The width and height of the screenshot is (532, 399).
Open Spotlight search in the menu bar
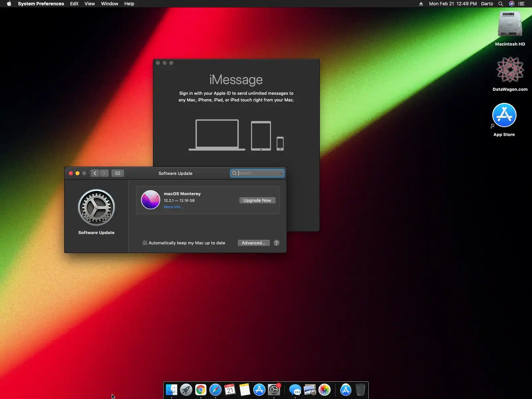tap(500, 4)
